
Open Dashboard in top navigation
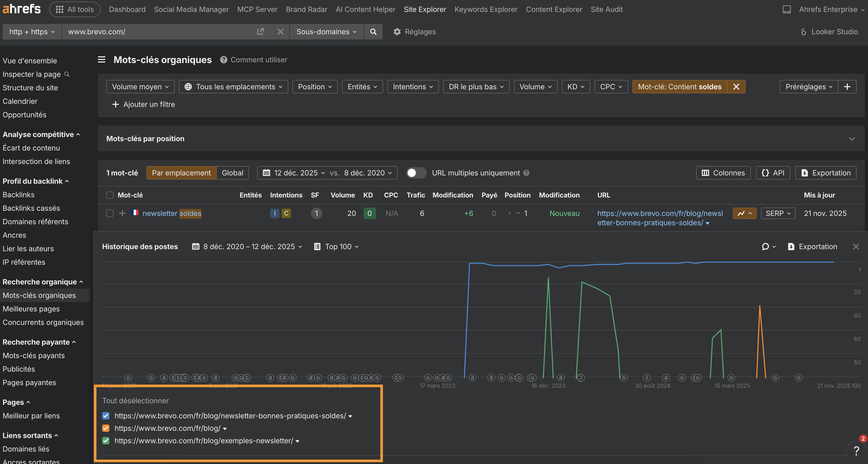[127, 9]
